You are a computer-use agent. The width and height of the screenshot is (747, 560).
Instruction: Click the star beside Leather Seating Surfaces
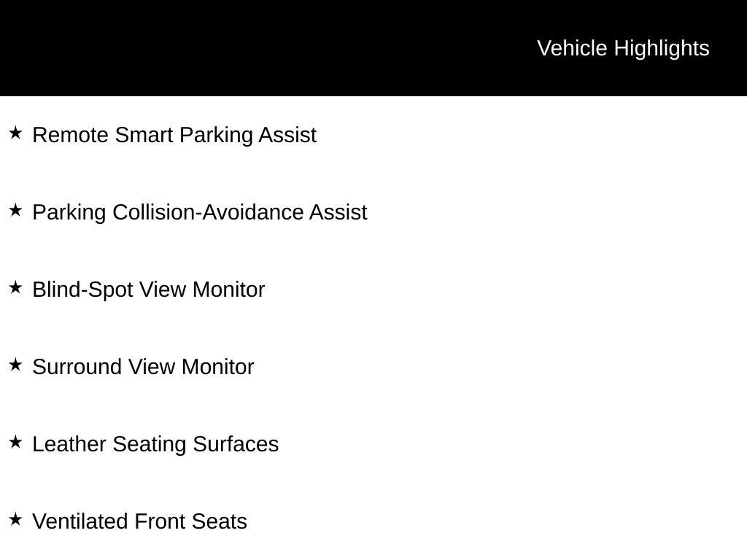(x=15, y=442)
